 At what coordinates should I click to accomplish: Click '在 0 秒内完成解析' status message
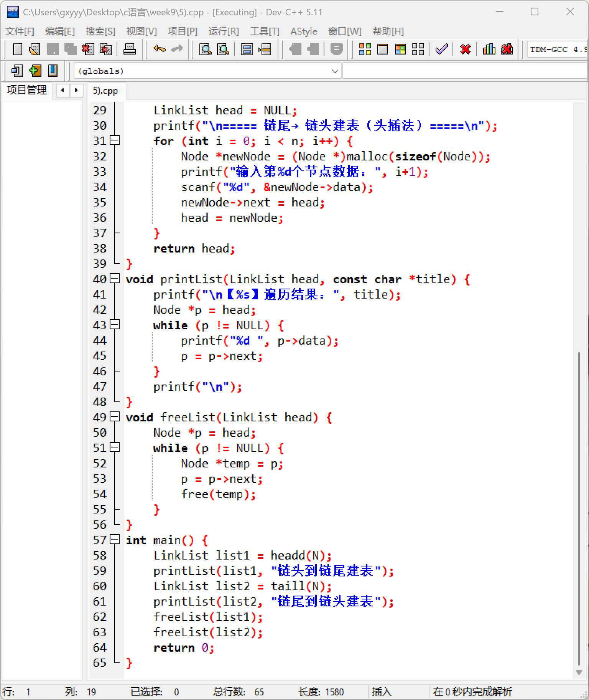(472, 692)
